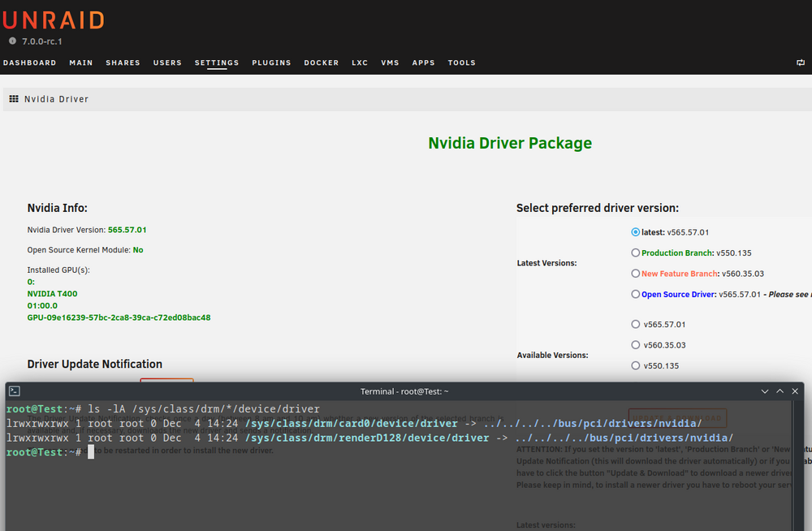The width and height of the screenshot is (812, 531).
Task: Pick the Open Source Driver option
Action: tap(636, 294)
